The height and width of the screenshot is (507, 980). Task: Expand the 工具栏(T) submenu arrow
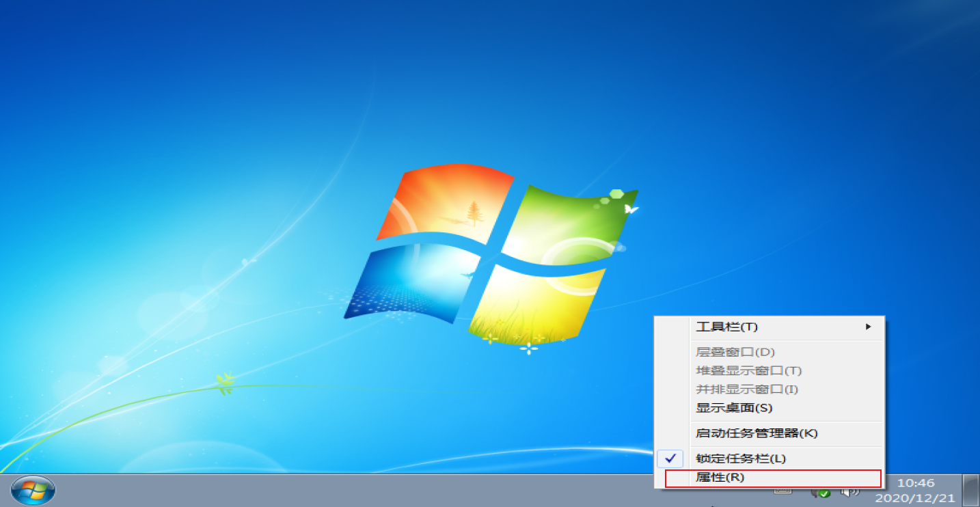pos(869,327)
